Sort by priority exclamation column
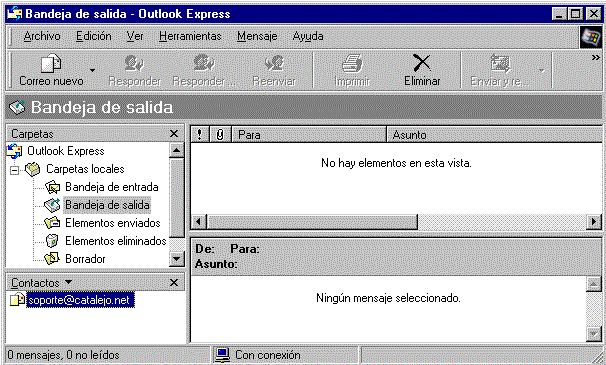The width and height of the screenshot is (606, 365). point(199,135)
